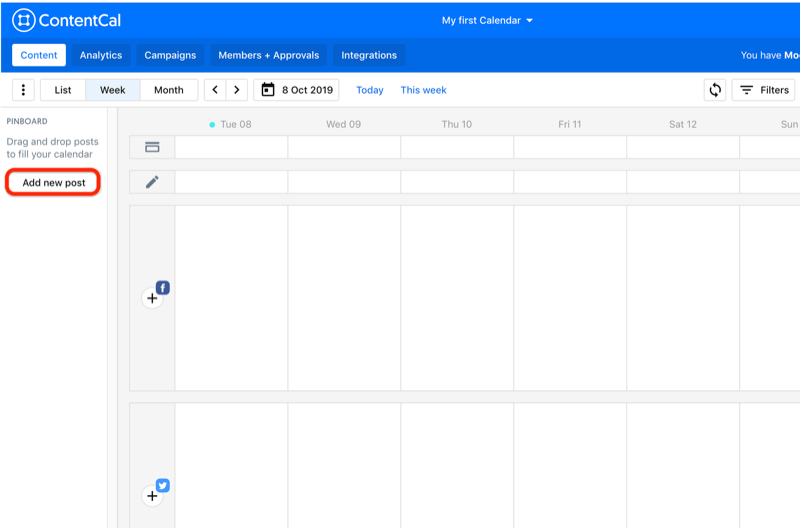Refresh the calendar with sync icon
800x528 pixels.
click(x=715, y=90)
